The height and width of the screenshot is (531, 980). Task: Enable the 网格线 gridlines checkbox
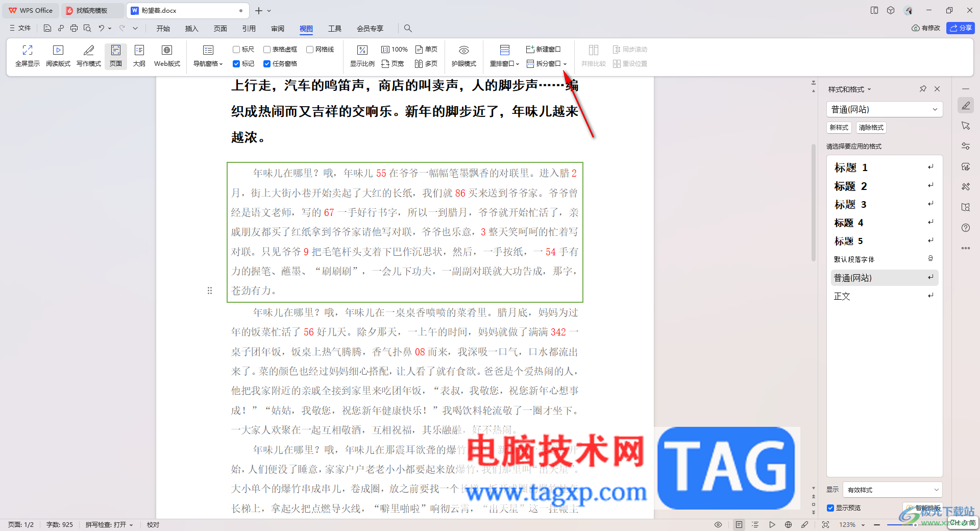310,50
